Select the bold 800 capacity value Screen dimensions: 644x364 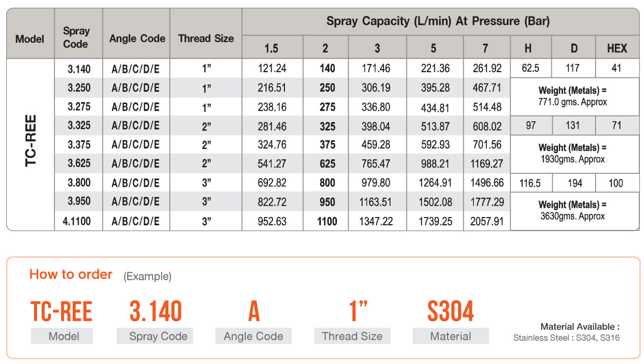coord(327,183)
